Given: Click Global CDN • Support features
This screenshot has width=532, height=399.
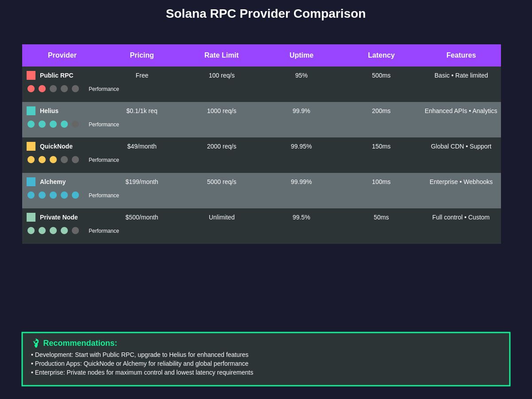Looking at the screenshot, I should (x=461, y=146).
